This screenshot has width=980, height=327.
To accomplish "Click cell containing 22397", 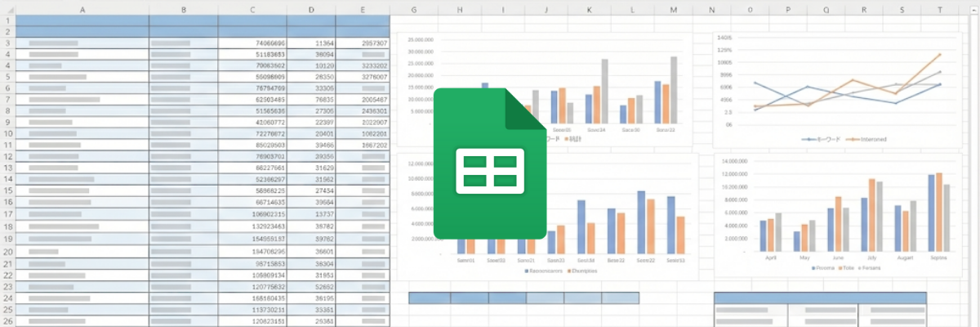I will [311, 122].
